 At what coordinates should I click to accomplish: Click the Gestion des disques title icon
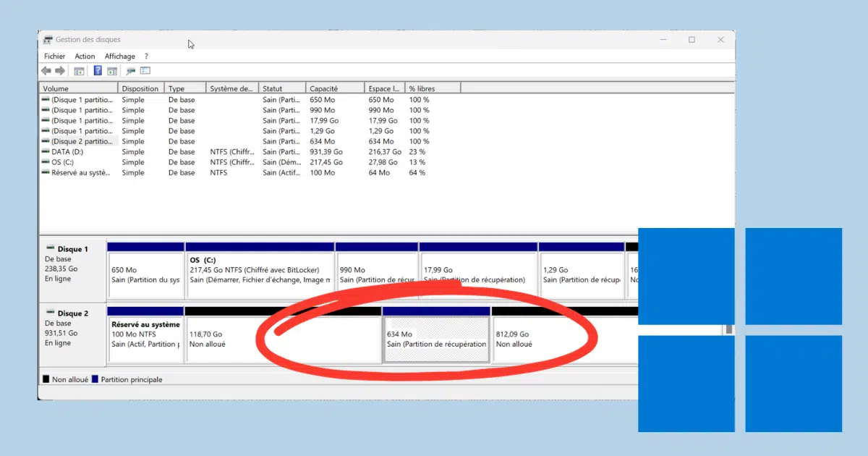tap(48, 40)
